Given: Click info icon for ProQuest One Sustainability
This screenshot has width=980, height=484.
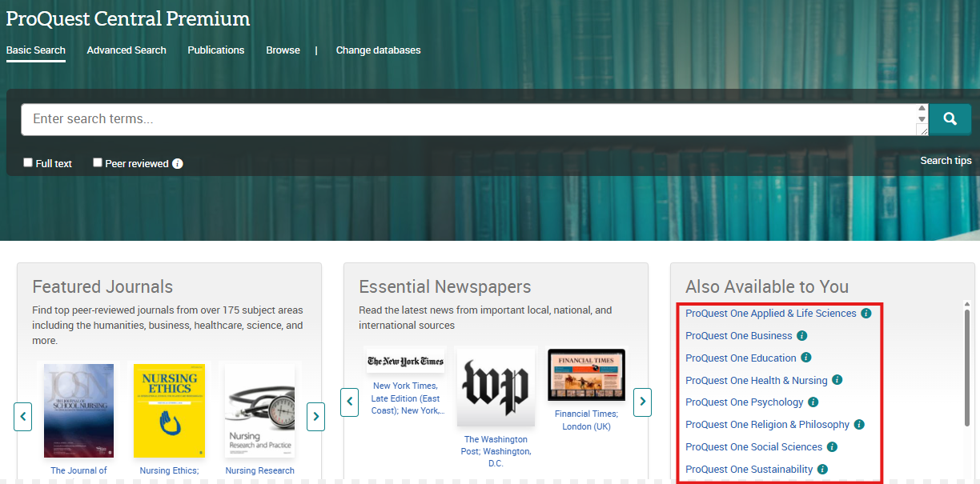Looking at the screenshot, I should pos(822,470).
